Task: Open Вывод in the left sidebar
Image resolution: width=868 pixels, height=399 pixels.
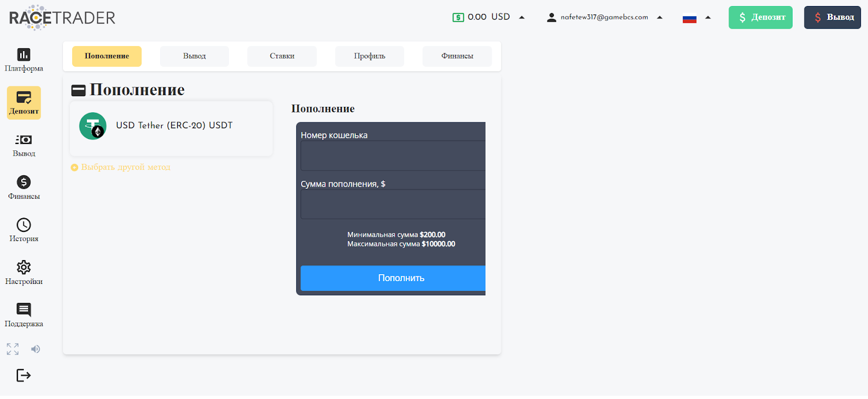Action: (24, 145)
